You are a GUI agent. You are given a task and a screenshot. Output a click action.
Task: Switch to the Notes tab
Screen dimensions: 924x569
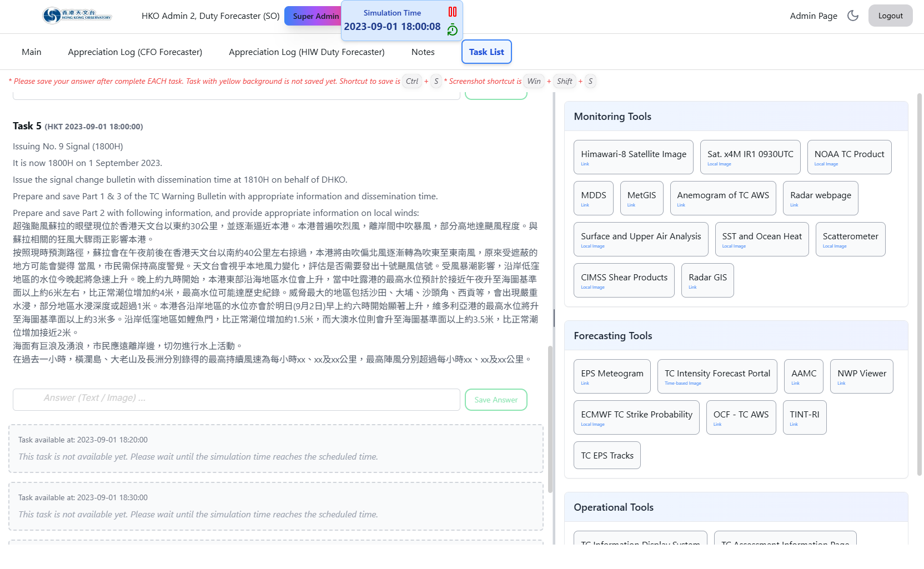click(423, 52)
